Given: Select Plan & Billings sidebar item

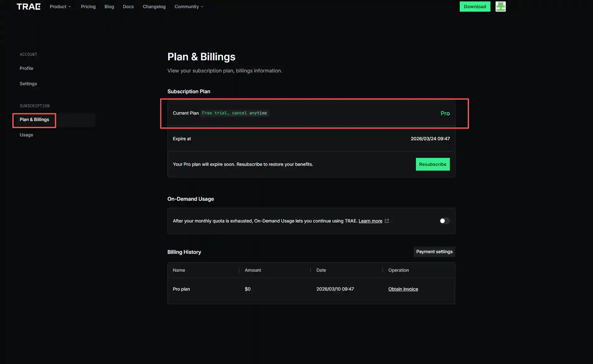Looking at the screenshot, I should (x=34, y=120).
